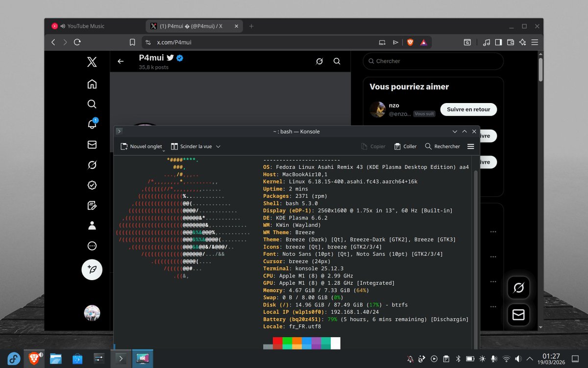Screen dimensions: 588x368
Task: Click the Grok icon in the P4mui profile header
Action: (x=319, y=61)
